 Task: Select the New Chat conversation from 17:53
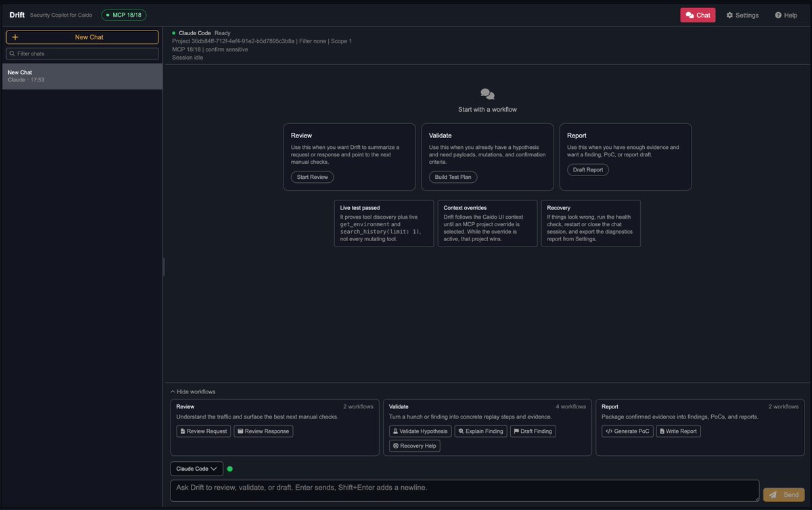(82, 76)
